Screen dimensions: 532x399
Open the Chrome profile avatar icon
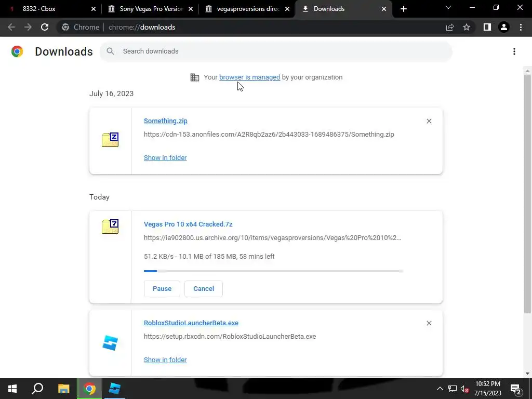point(504,27)
